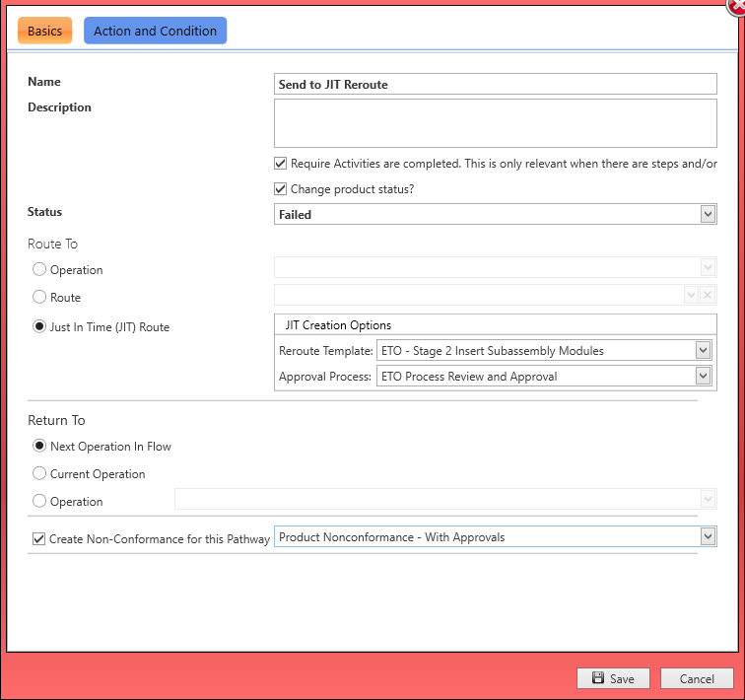
Task: Disable Create Non-Conformance for this Pathway
Action: click(x=39, y=539)
